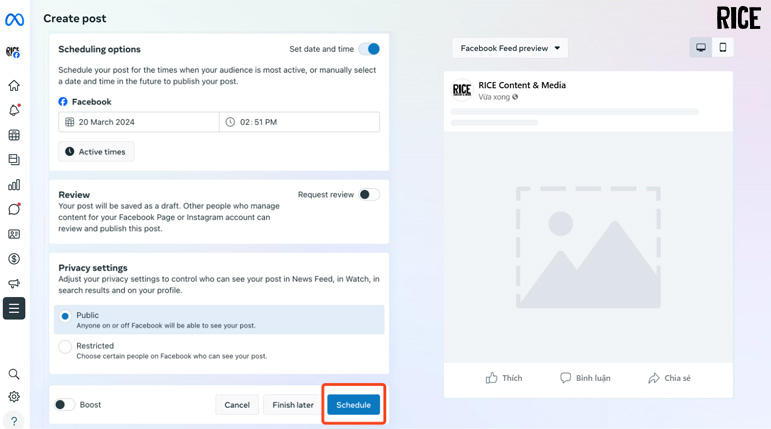Screen dimensions: 771x429
Task: Enable the Request review toggle
Action: 369,195
